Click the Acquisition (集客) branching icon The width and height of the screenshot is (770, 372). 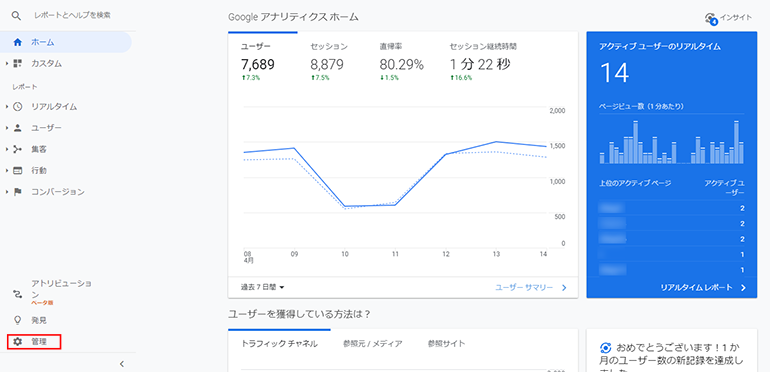[x=18, y=149]
